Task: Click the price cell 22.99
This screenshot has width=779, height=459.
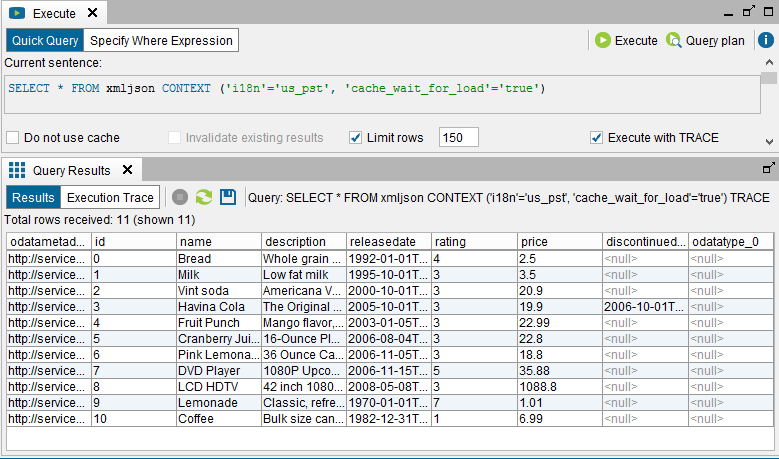Action: (559, 323)
